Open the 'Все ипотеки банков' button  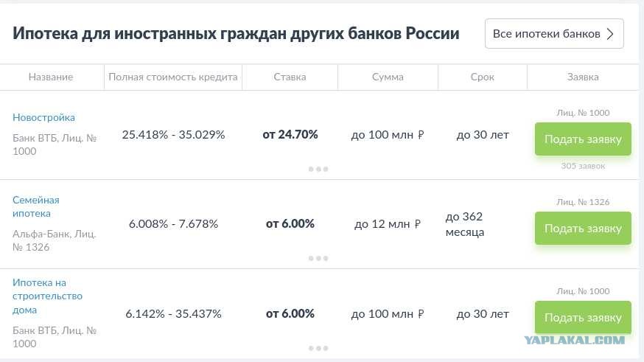(554, 34)
